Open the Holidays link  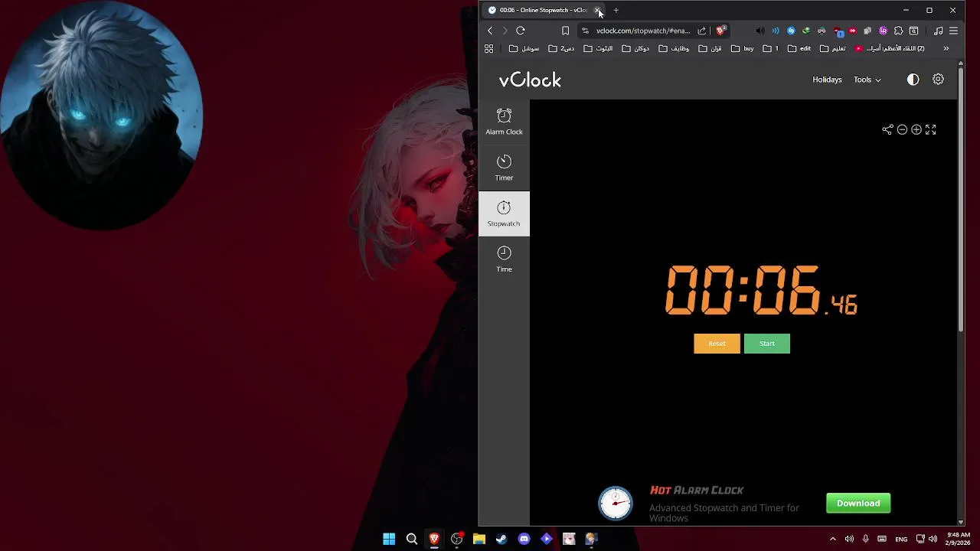pos(827,80)
